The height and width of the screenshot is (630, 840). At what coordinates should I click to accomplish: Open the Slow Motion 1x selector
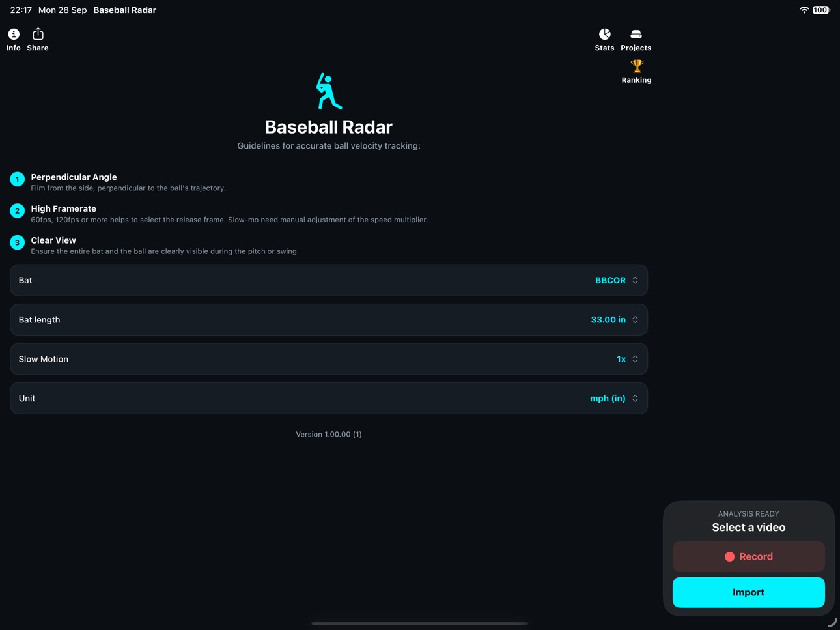(x=329, y=359)
